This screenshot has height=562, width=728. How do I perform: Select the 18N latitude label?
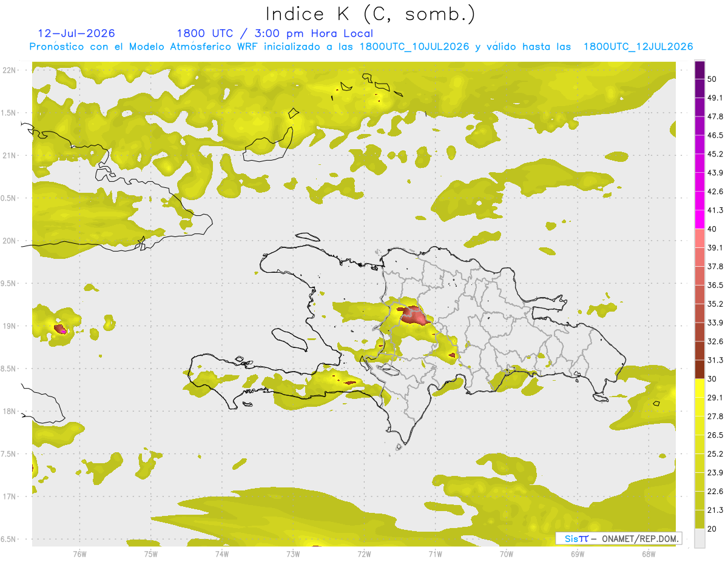[x=10, y=412]
